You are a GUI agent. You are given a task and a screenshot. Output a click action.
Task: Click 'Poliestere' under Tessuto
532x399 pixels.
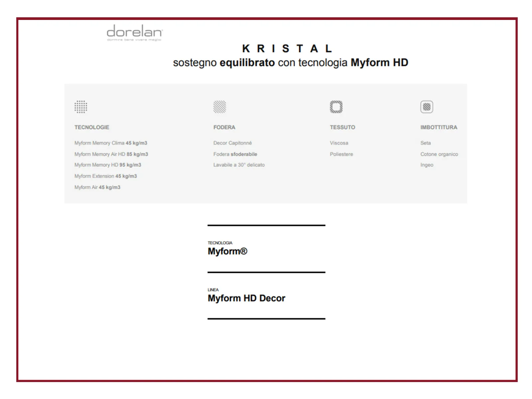click(341, 154)
